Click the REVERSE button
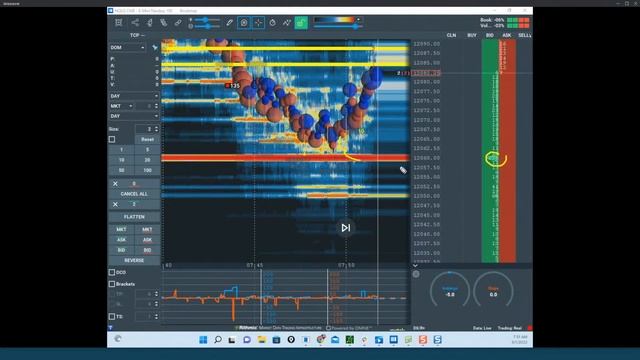This screenshot has height=360, width=640. [x=134, y=260]
